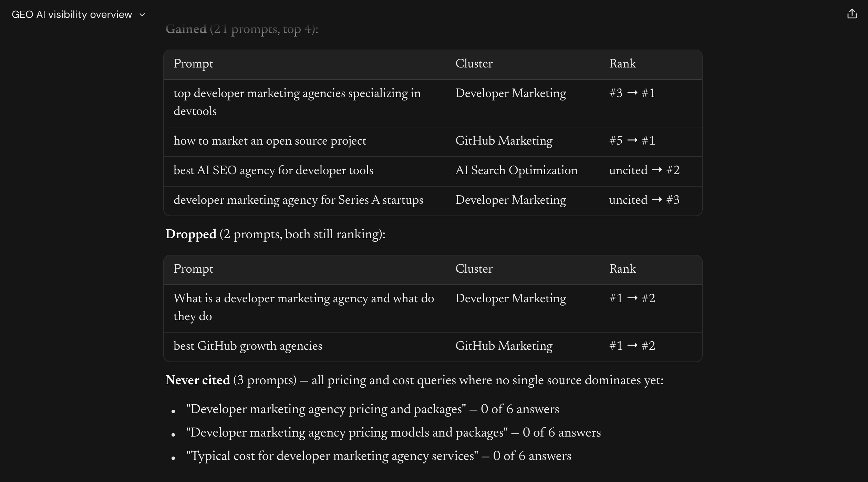Click 'Typical cost for developer marketing agency services' bullet
The width and height of the screenshot is (868, 482).
coord(379,456)
